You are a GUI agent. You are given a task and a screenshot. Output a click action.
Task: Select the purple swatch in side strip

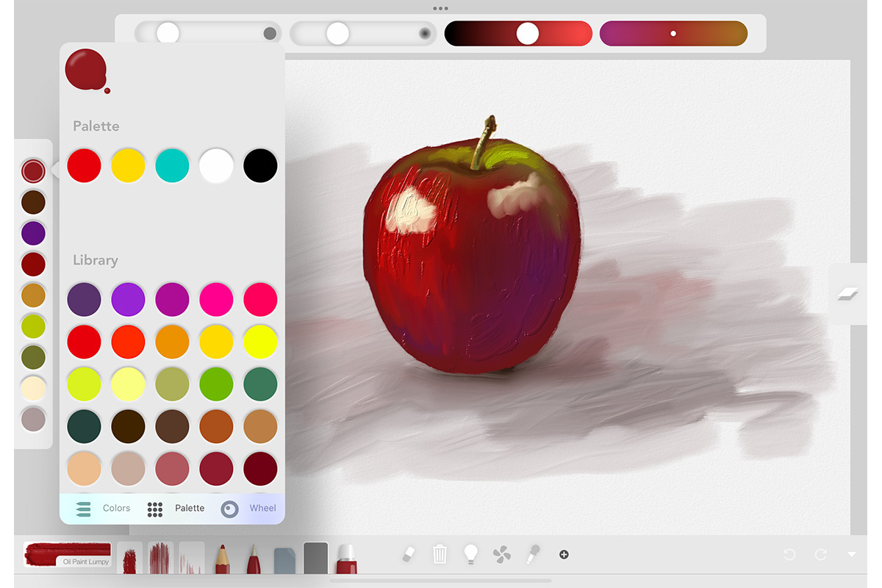click(x=33, y=233)
